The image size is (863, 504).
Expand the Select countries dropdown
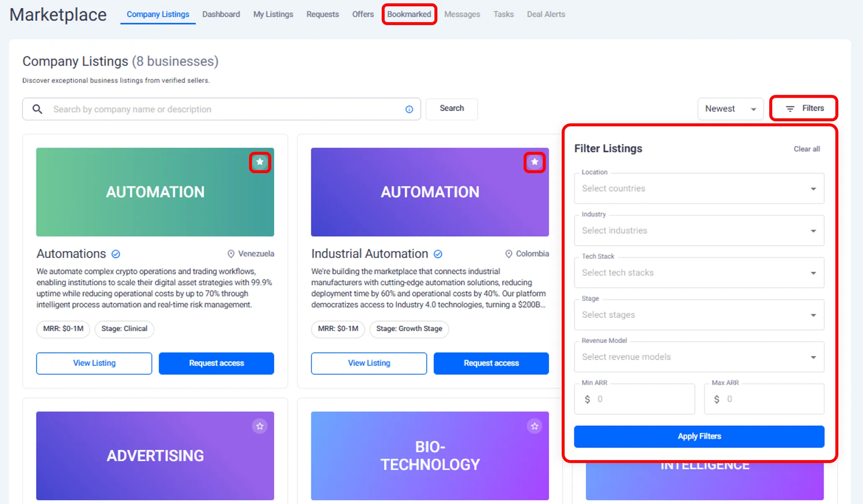tap(699, 189)
